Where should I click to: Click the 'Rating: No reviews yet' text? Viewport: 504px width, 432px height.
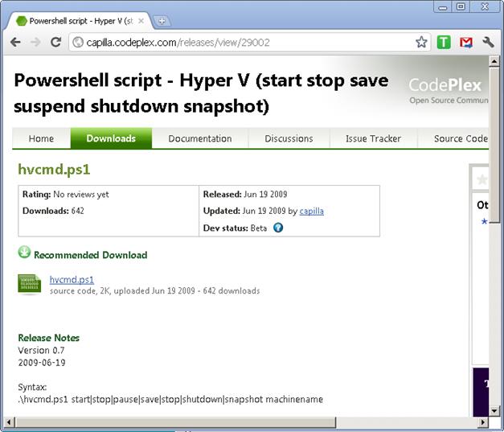pyautogui.click(x=66, y=195)
